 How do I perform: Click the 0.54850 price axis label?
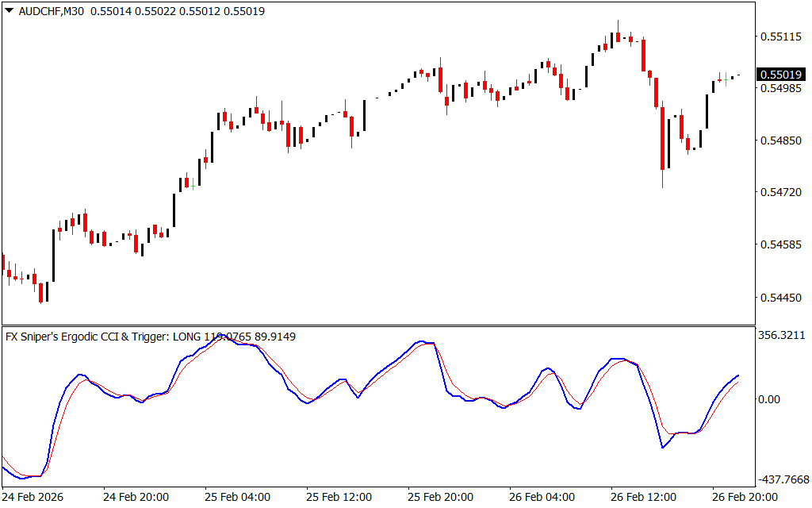(x=779, y=141)
